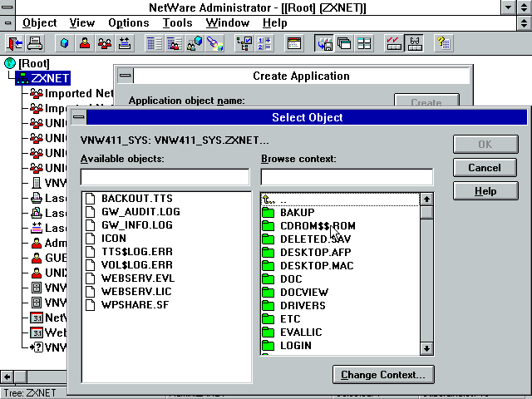This screenshot has height=399, width=532.
Task: Click left arrow of main window horizontal scrollbar
Action: [x=7, y=377]
